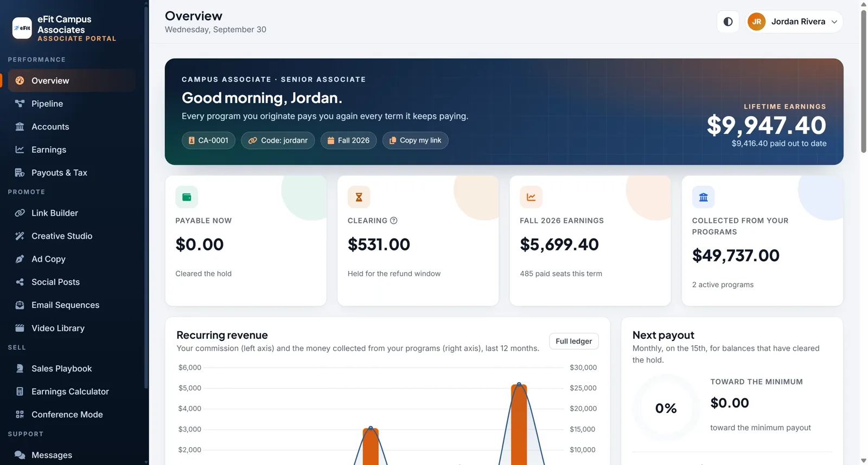Click the Earnings chart icon in the sidebar
The image size is (868, 465).
[x=20, y=150]
